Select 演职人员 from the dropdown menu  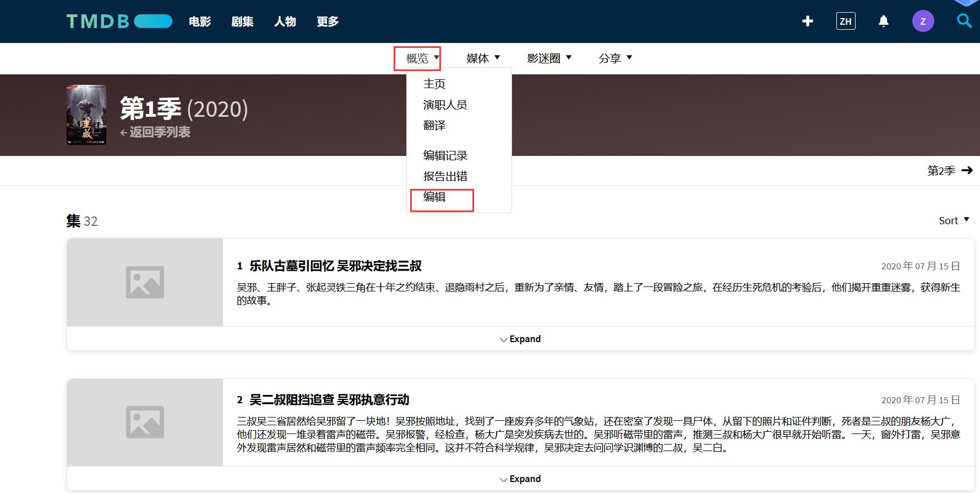coord(445,105)
